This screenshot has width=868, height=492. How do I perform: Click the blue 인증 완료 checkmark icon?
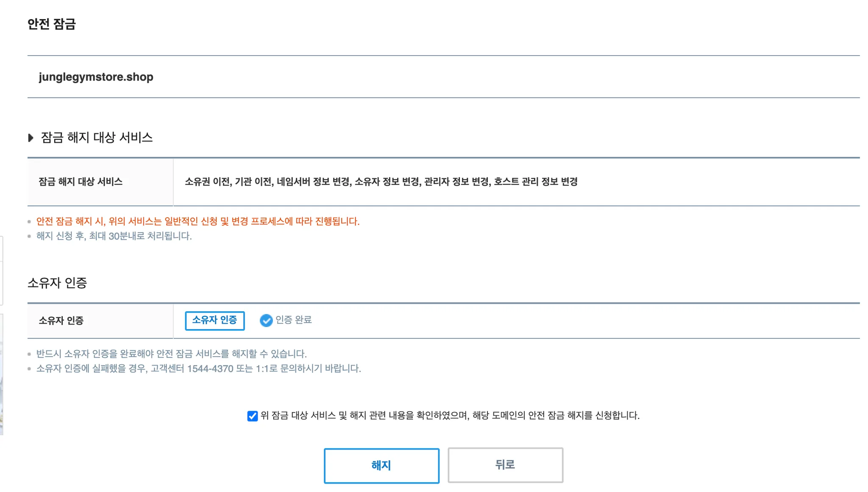coord(266,321)
